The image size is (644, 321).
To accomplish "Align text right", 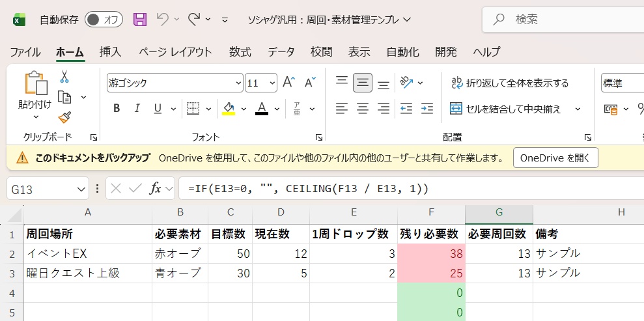I will [384, 109].
